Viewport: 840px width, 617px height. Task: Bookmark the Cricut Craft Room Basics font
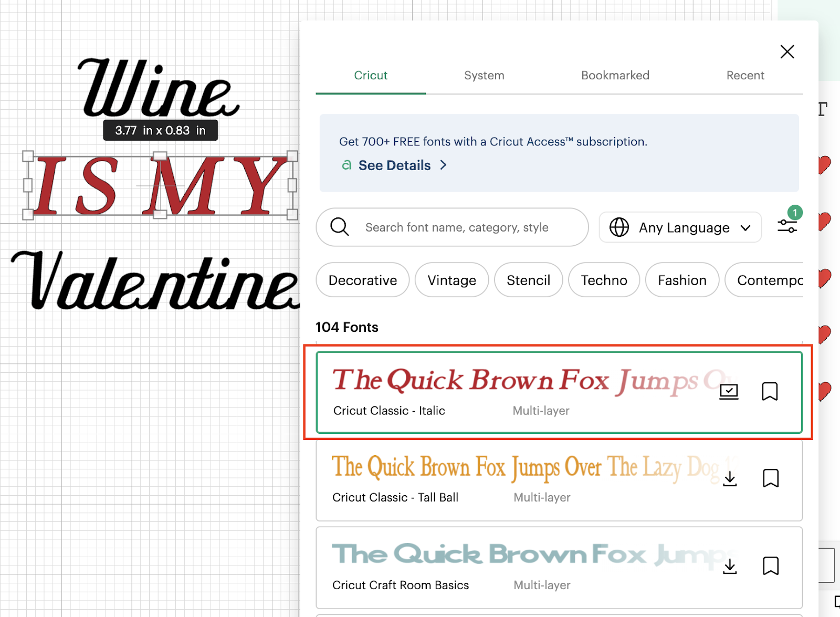coord(770,566)
